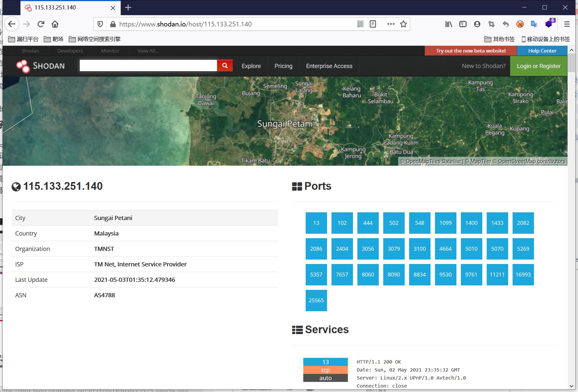Click the Ports grid icon
Viewport: 578px width, 392px height.
pyautogui.click(x=297, y=186)
